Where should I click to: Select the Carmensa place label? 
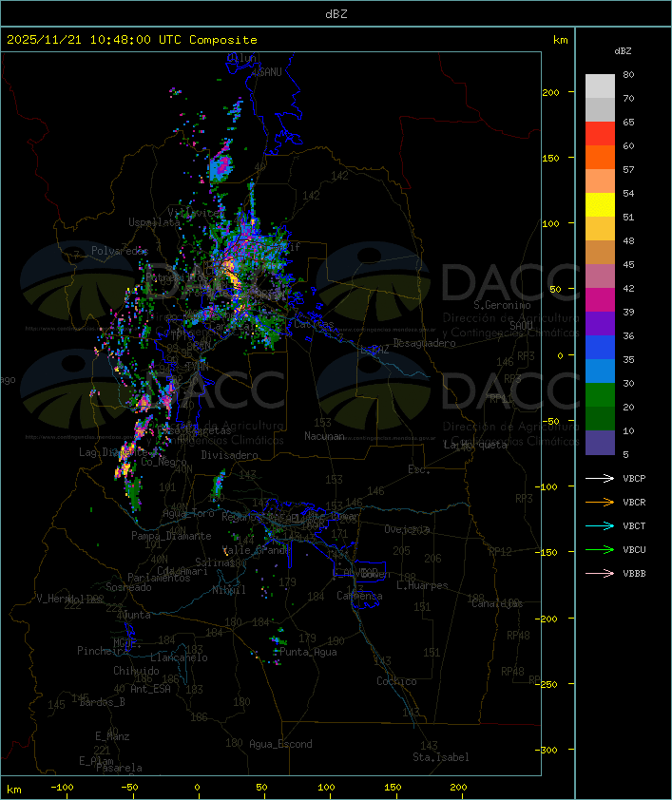359,596
